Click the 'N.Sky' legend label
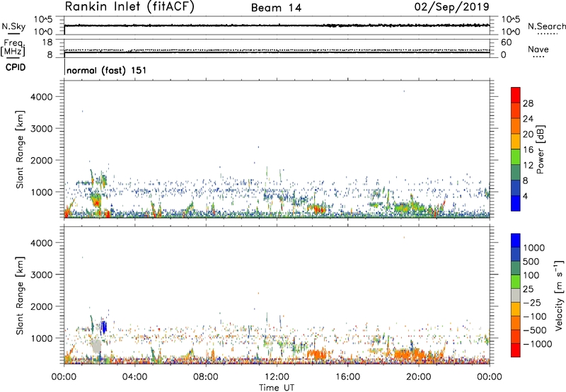Viewport: 566px width, 392px height. pyautogui.click(x=13, y=26)
